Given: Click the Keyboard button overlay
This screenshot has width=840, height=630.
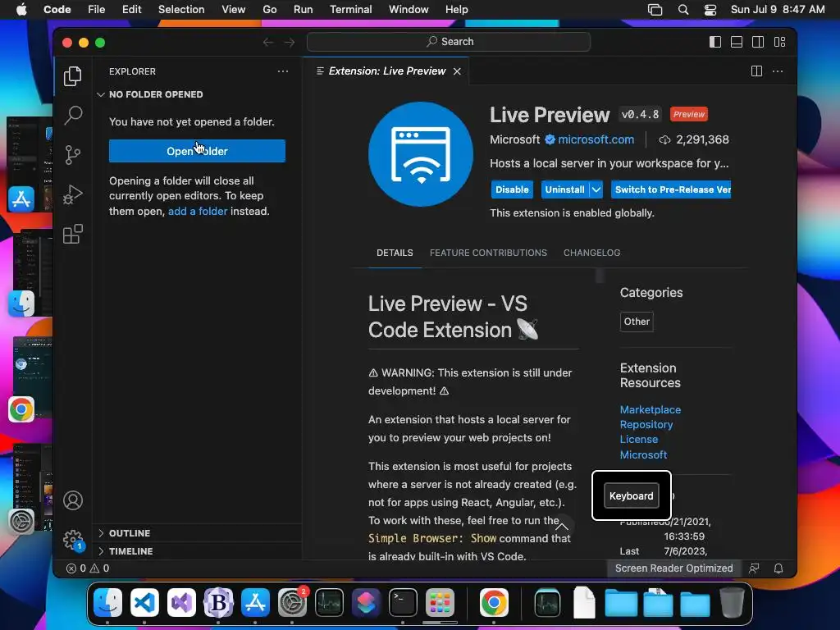Looking at the screenshot, I should [x=631, y=496].
